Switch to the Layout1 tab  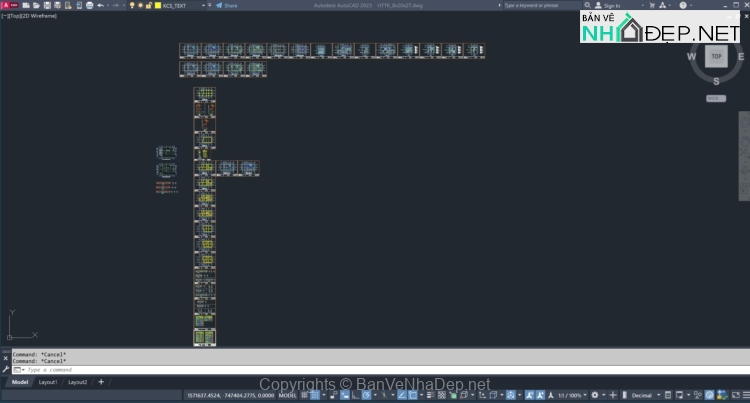[x=48, y=382]
